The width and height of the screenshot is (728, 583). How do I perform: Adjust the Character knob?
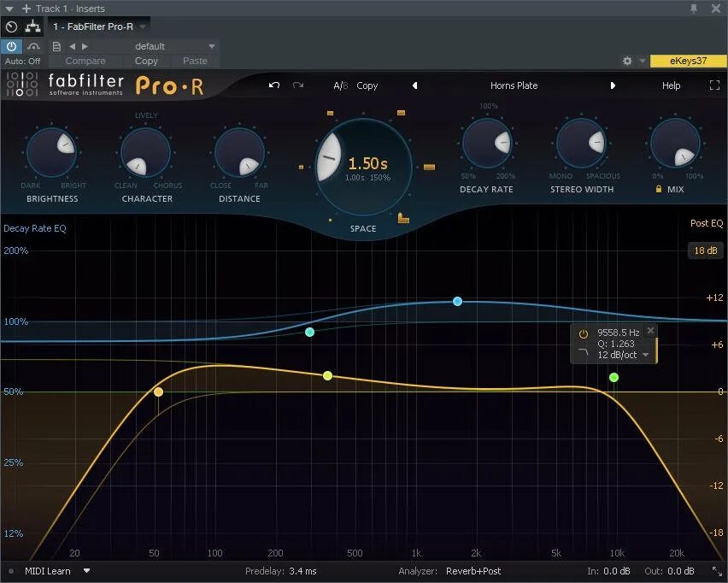click(146, 152)
